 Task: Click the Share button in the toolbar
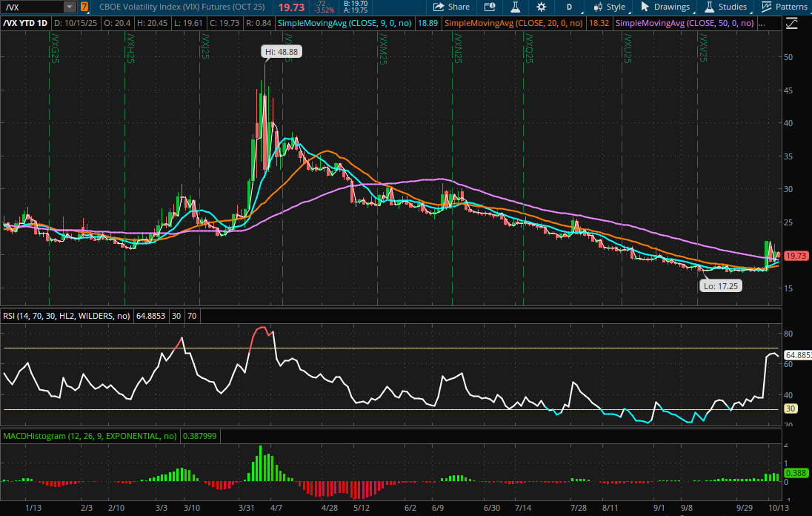tap(451, 7)
